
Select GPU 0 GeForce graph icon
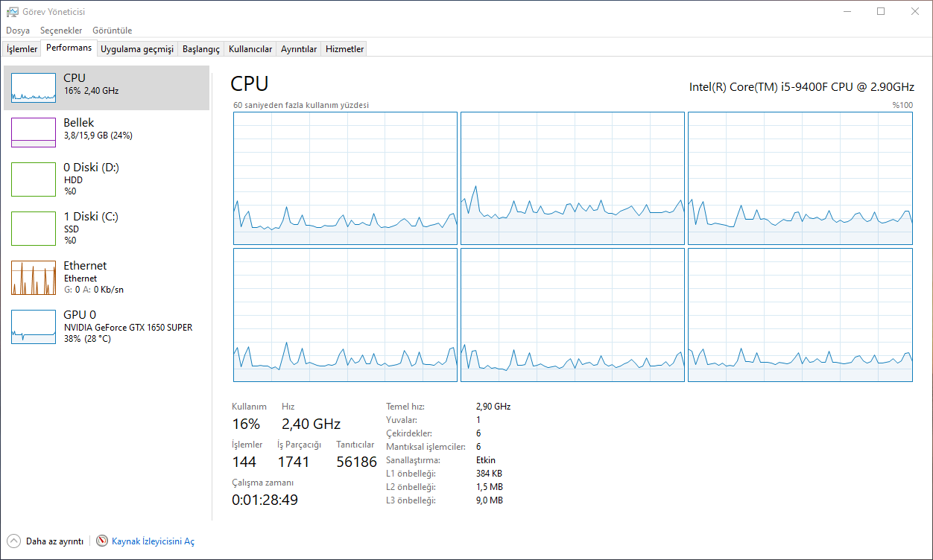click(x=34, y=327)
